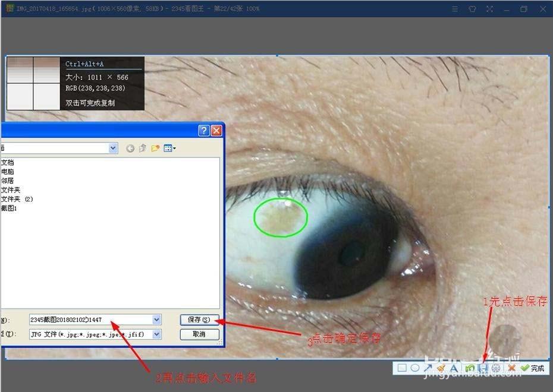
Task: Open 2345看图王 main menu icon
Action: (x=455, y=9)
